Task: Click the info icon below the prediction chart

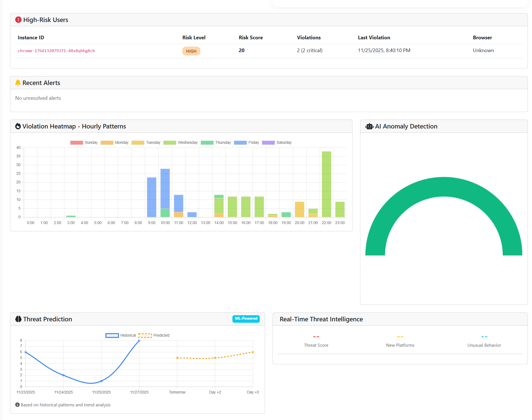Action: coord(18,405)
